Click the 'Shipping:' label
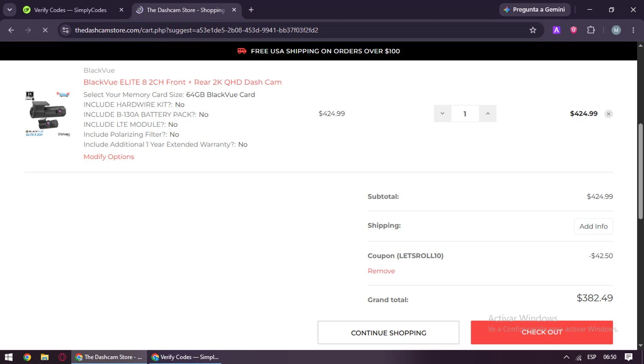 tap(384, 225)
